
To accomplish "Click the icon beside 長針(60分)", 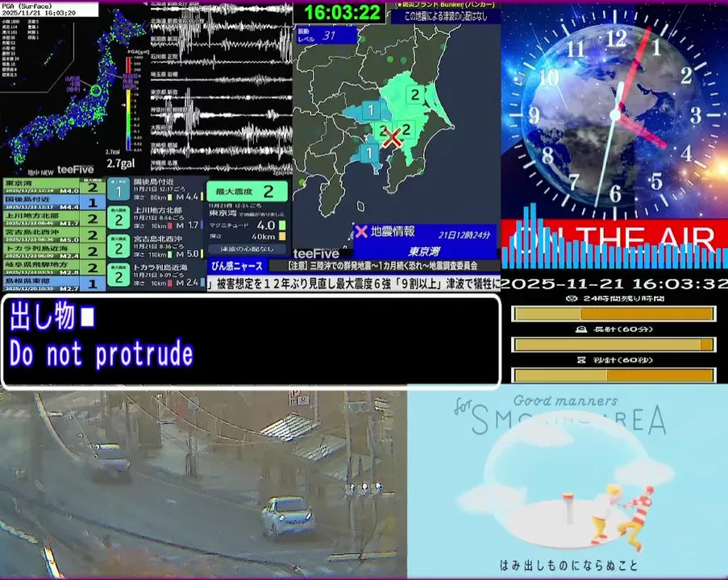I will point(580,329).
